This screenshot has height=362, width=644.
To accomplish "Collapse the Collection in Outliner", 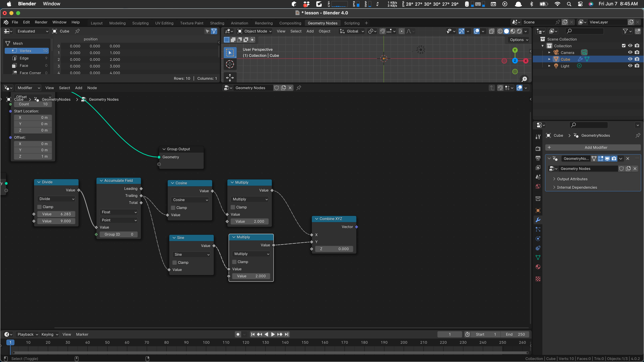I will [543, 46].
